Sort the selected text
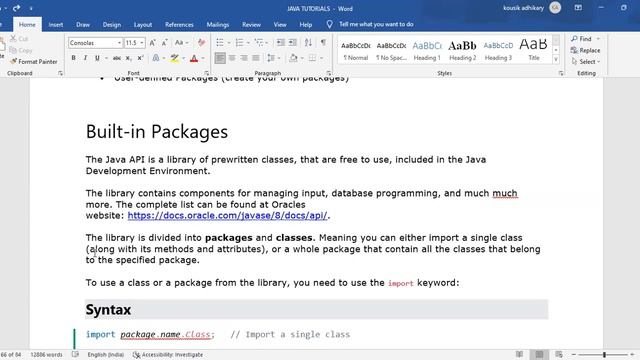 pyautogui.click(x=309, y=42)
